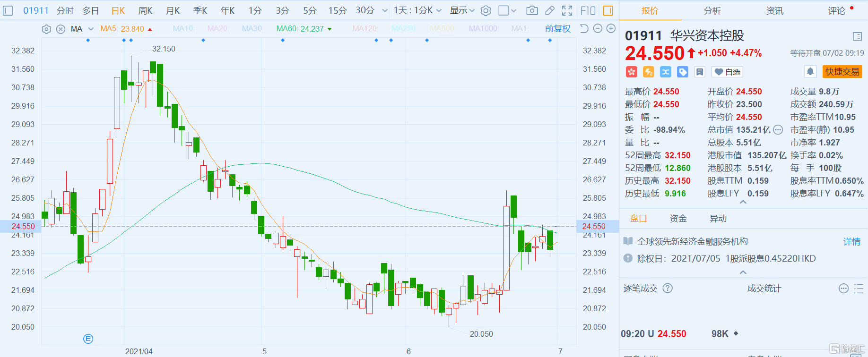
Task: Expand the MA indicator type dropdown
Action: 91,29
